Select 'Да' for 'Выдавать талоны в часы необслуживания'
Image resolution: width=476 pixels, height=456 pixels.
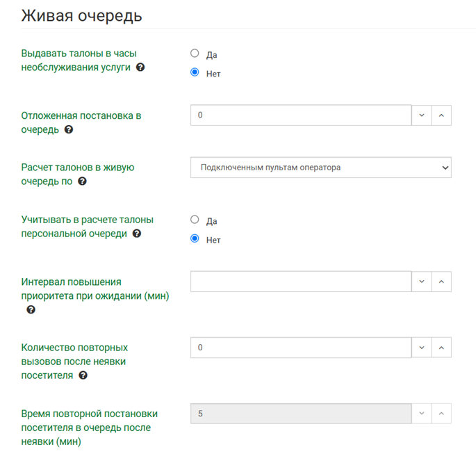pos(195,54)
